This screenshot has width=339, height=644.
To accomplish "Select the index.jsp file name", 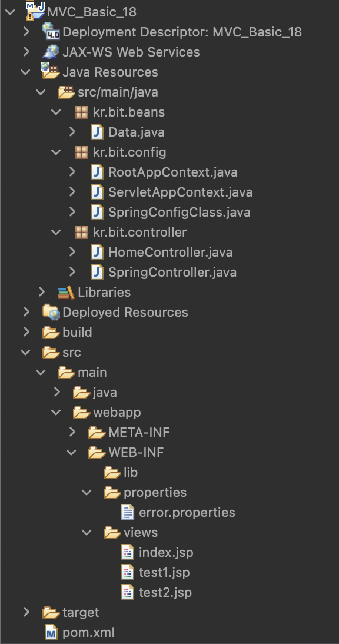I will [x=166, y=553].
